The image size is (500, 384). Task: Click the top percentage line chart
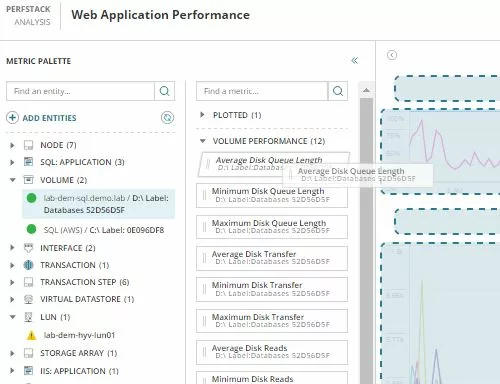click(x=440, y=152)
